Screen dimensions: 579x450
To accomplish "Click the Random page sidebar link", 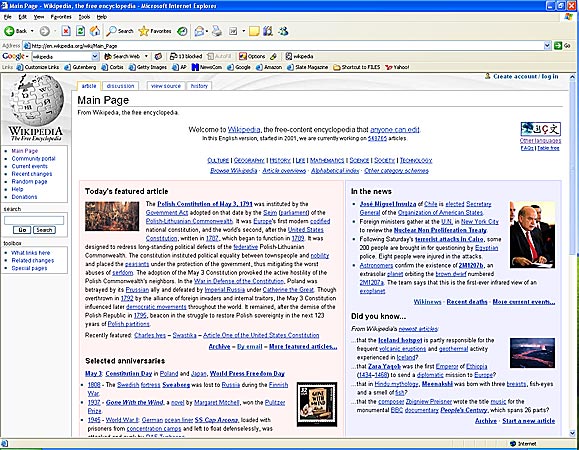I will click(x=29, y=182).
